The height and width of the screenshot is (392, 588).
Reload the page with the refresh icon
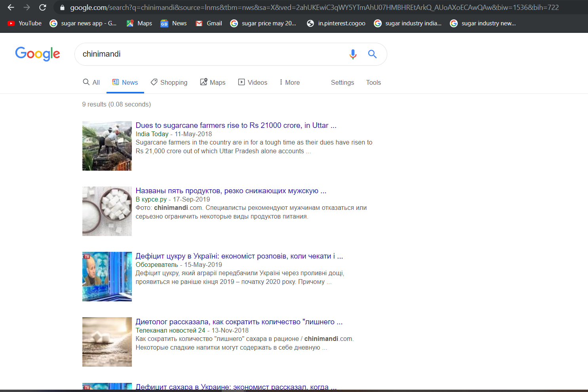pyautogui.click(x=43, y=8)
